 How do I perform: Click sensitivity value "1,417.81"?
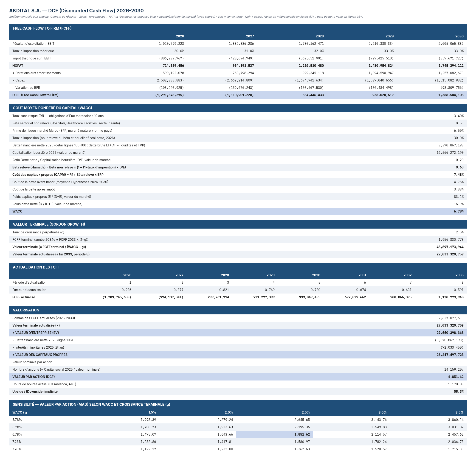[x=225, y=442]
